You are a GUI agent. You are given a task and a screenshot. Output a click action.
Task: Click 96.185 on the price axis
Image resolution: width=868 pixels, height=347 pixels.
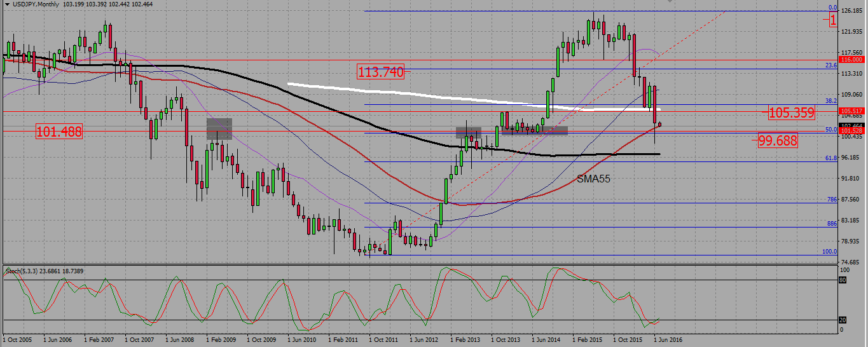[851, 158]
